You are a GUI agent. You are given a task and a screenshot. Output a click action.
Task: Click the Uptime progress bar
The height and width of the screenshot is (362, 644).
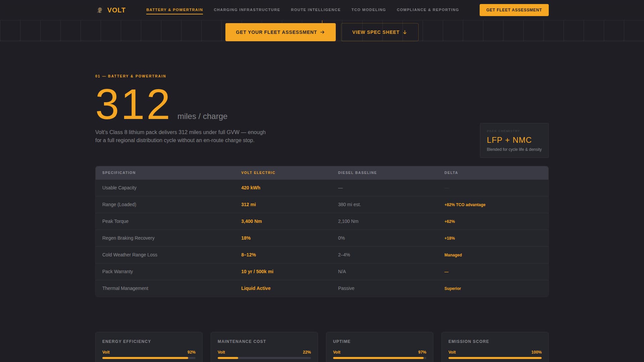pos(380,358)
